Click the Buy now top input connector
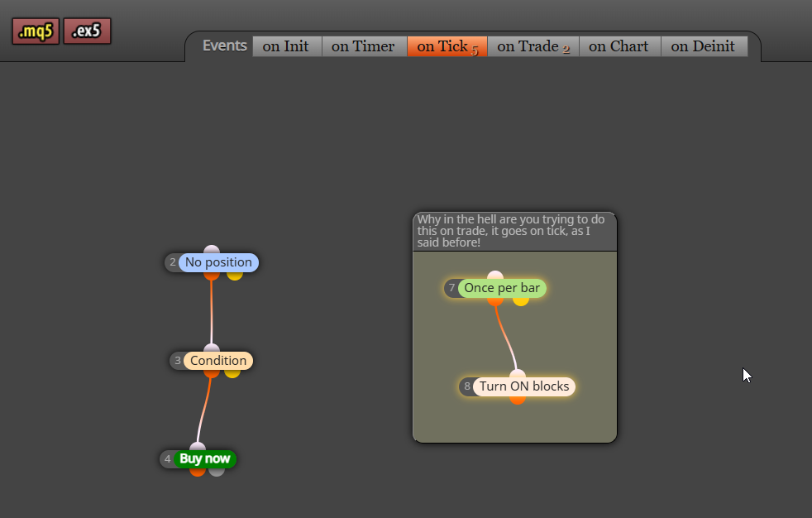The width and height of the screenshot is (812, 518). point(198,447)
